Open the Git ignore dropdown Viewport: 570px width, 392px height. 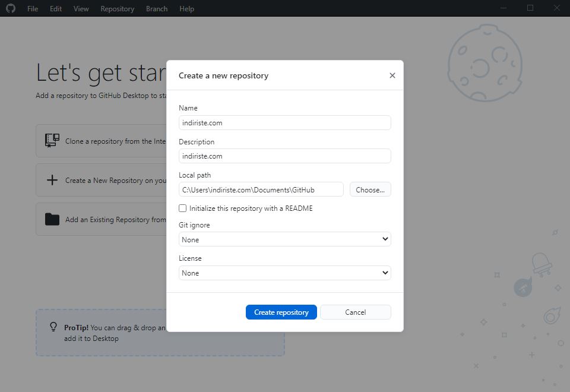(x=284, y=239)
